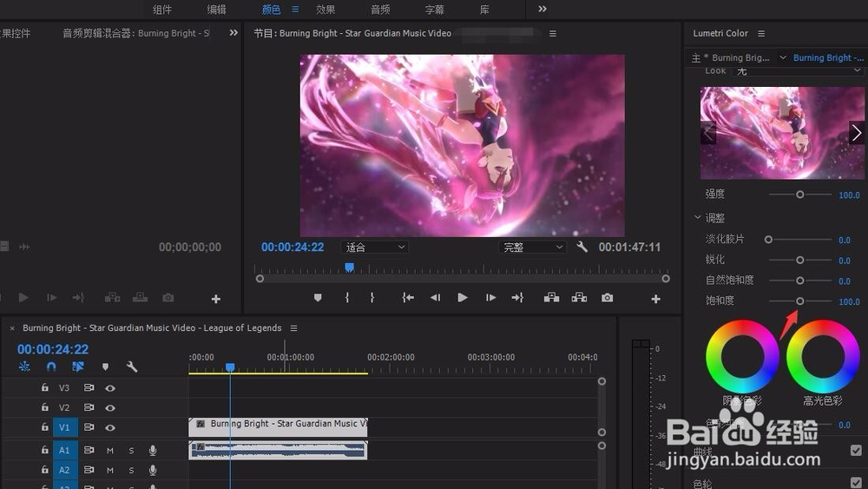Open the 库 workspace tab

[x=484, y=10]
